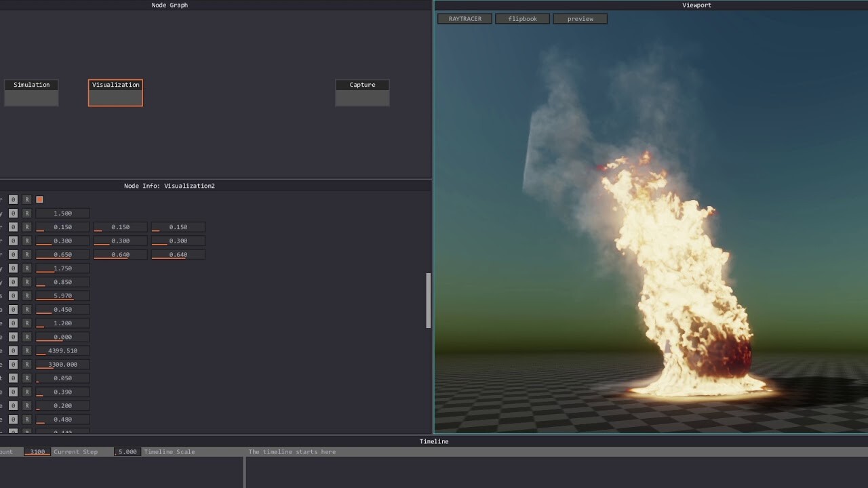Toggle the 0 button beside the 0.480 value
This screenshot has height=488, width=868.
click(x=12, y=419)
